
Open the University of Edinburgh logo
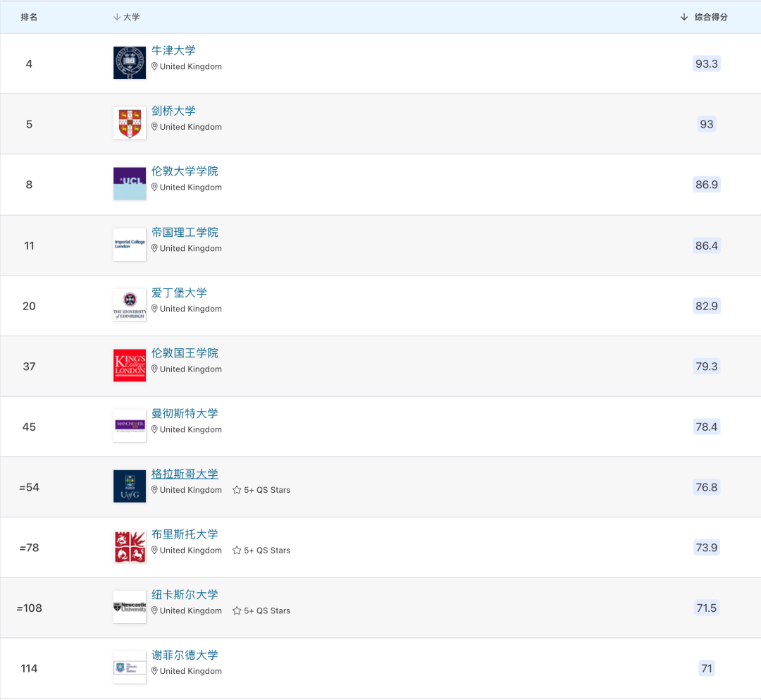pyautogui.click(x=130, y=305)
